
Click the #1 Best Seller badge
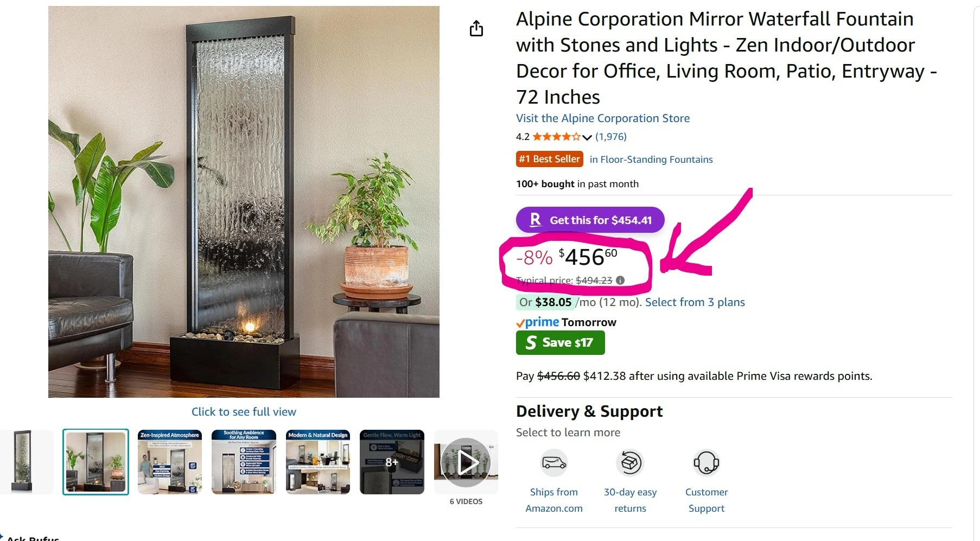point(549,159)
